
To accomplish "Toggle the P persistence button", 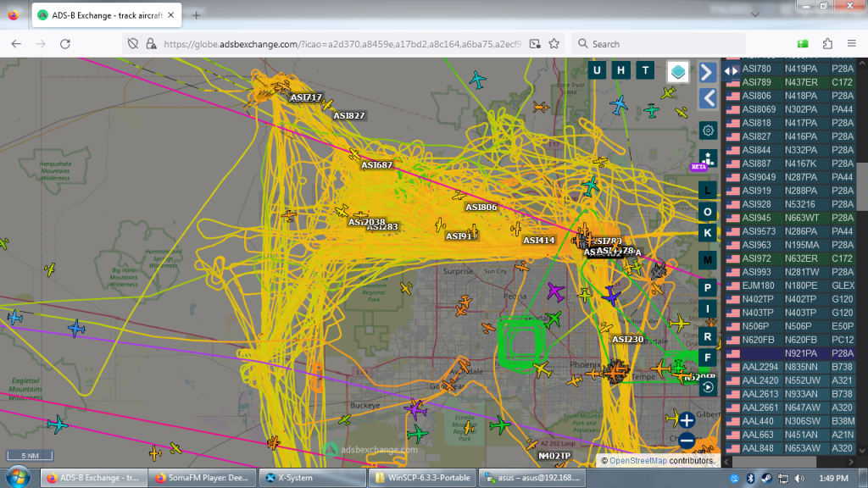I will pos(708,288).
